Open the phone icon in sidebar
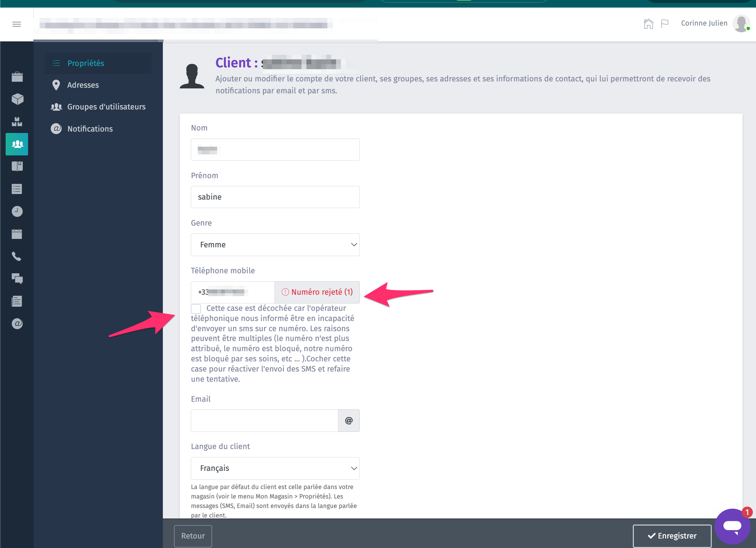Screen dimensions: 756x548 tap(17, 256)
